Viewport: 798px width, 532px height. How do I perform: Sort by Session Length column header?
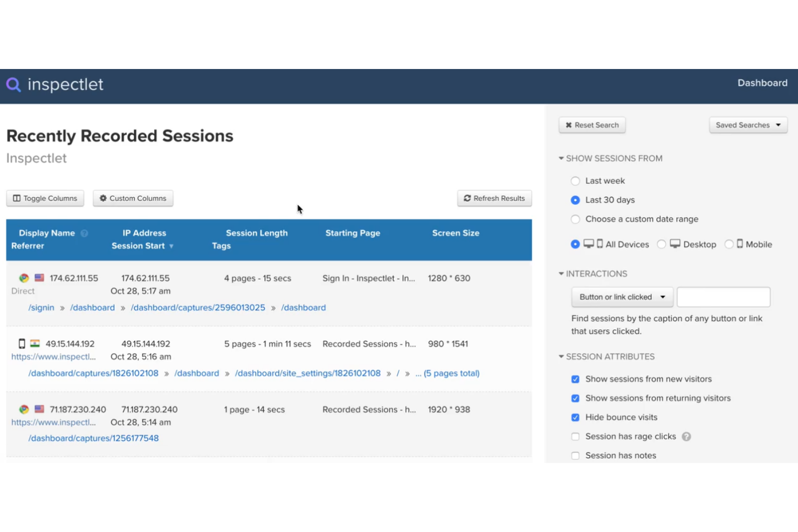click(257, 233)
